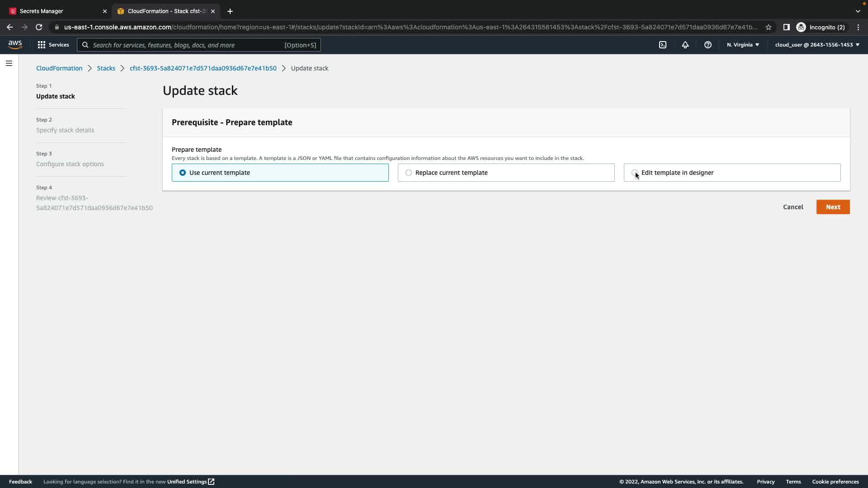This screenshot has width=868, height=488.
Task: Open the AWS help question-mark icon
Action: coord(708,45)
